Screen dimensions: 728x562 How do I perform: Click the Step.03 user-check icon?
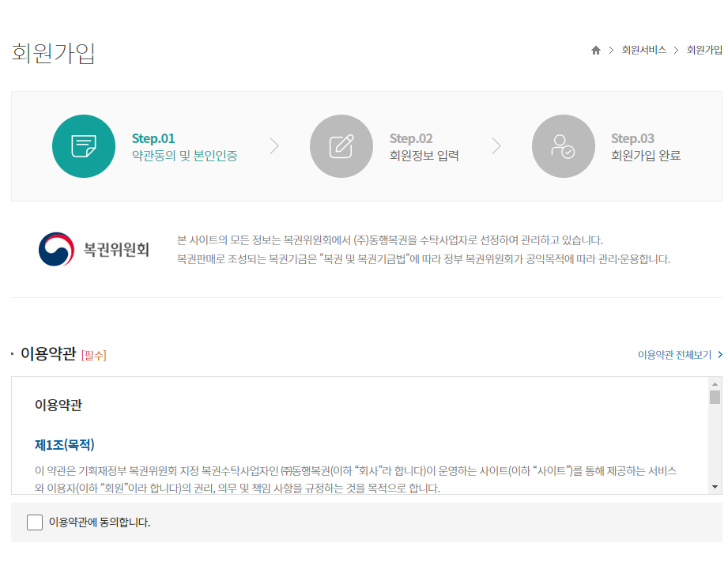563,146
